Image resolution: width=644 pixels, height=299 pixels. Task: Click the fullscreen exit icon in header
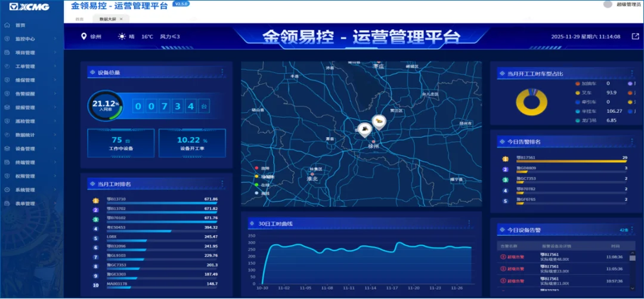(635, 36)
